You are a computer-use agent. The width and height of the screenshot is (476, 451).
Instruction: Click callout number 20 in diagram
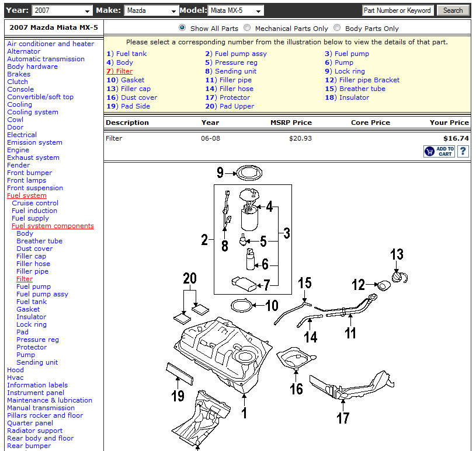click(190, 278)
